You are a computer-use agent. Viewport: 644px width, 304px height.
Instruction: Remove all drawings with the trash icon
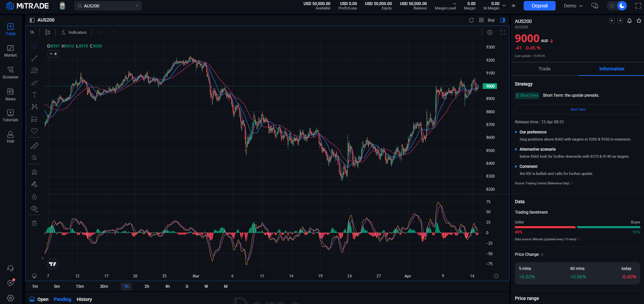pyautogui.click(x=34, y=223)
